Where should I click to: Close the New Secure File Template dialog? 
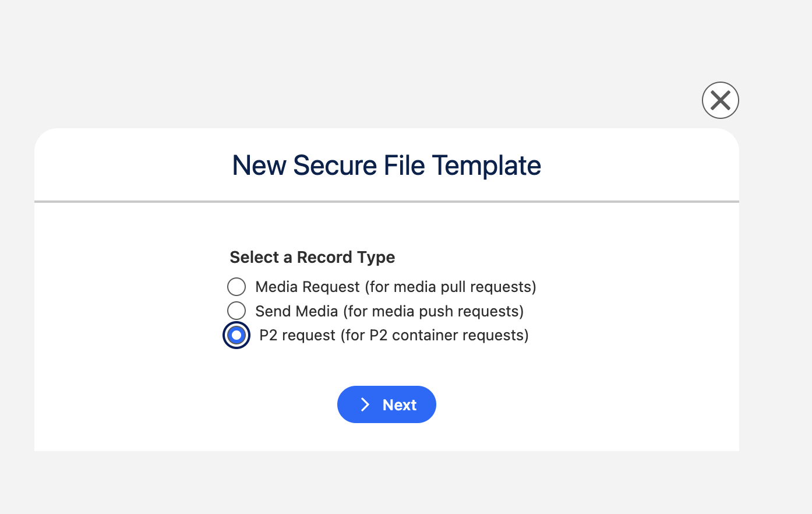coord(721,100)
